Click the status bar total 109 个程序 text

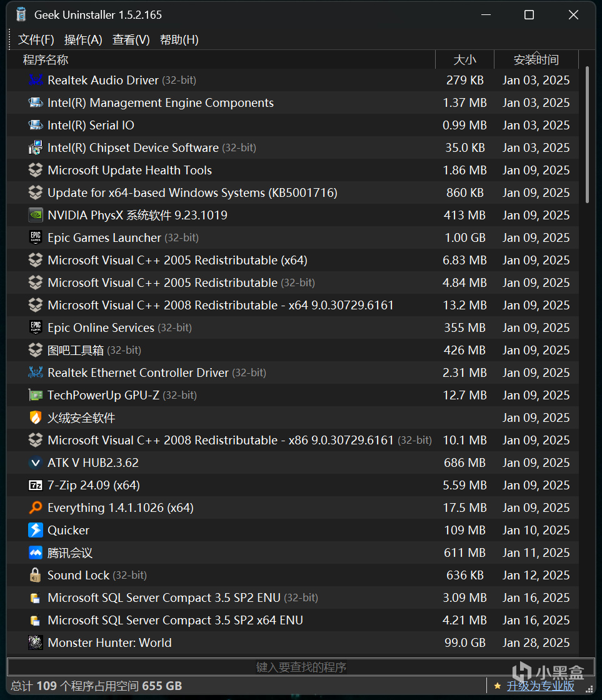click(x=96, y=686)
